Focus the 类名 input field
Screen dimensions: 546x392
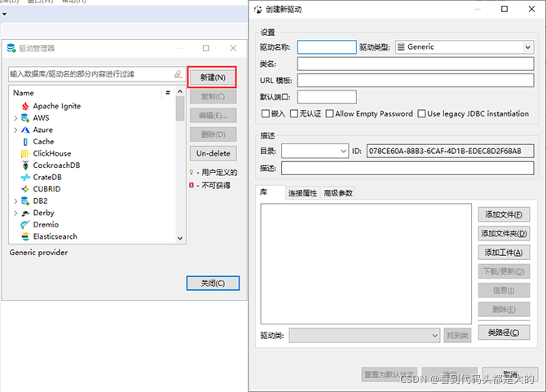click(416, 64)
